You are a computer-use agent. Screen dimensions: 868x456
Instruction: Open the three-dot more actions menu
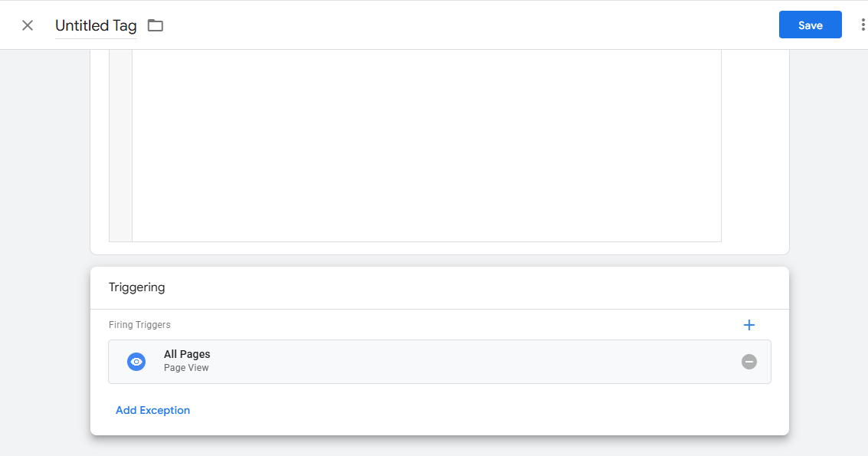click(x=863, y=25)
